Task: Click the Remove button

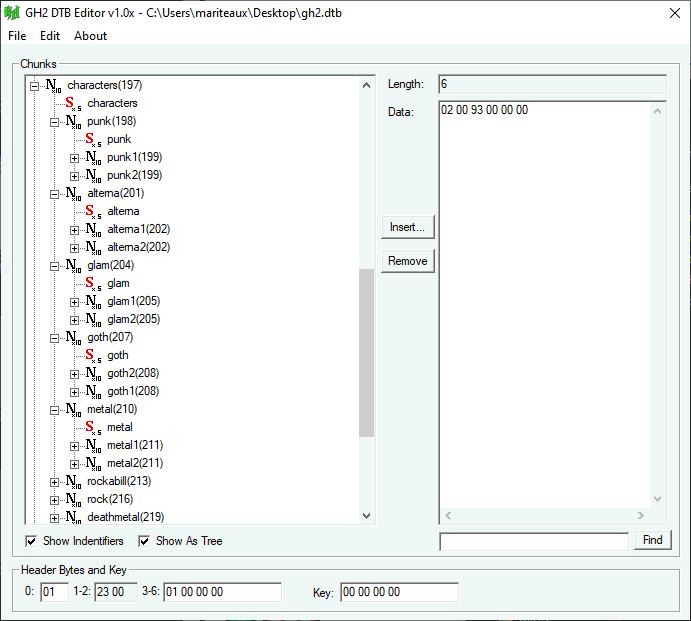Action: [x=407, y=261]
